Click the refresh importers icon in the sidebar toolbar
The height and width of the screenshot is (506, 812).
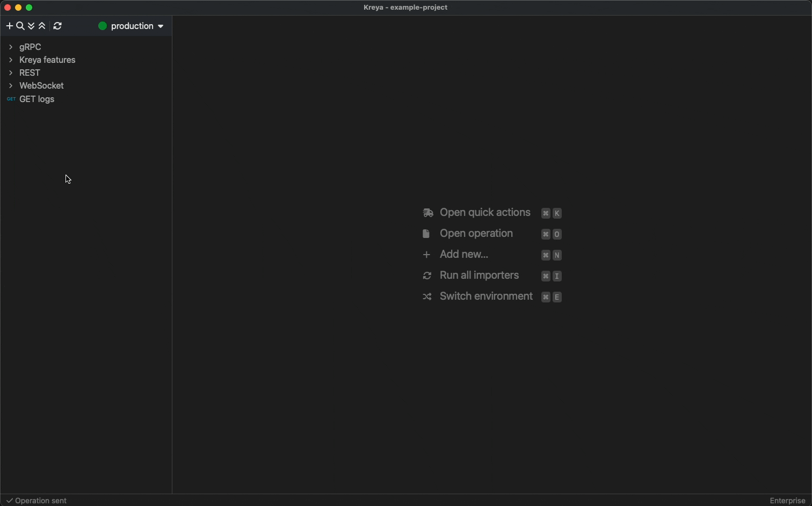click(57, 26)
